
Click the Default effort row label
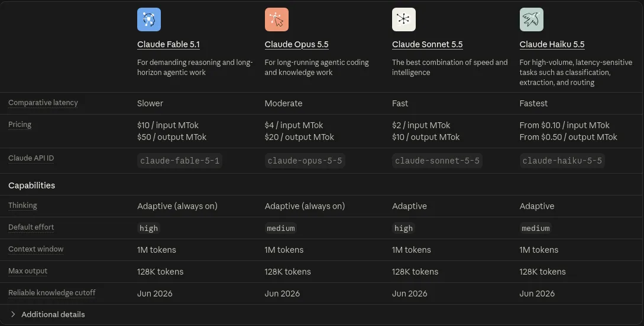click(31, 227)
